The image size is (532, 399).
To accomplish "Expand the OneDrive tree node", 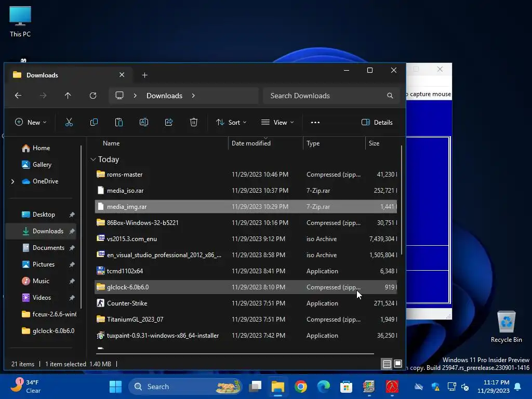I will pyautogui.click(x=13, y=181).
